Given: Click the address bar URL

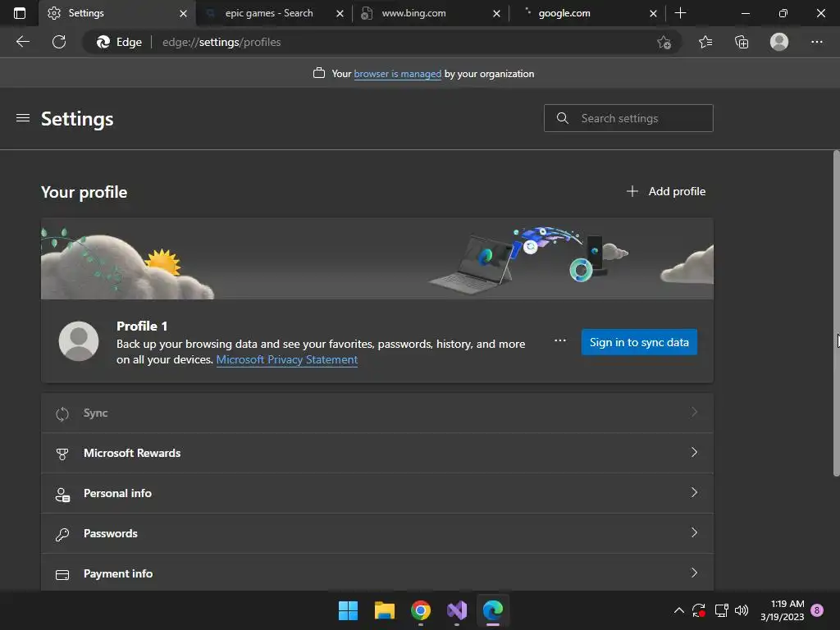Looking at the screenshot, I should 221,42.
